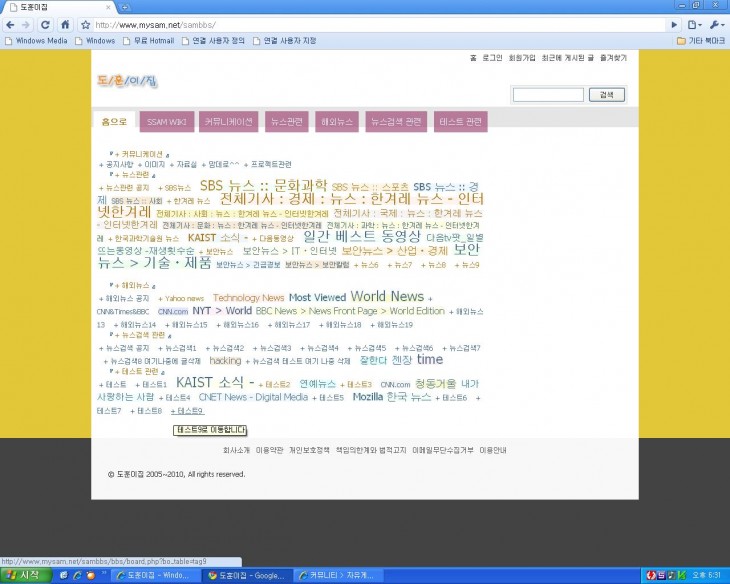Click the 검색 search button
The width and height of the screenshot is (730, 584).
click(606, 95)
